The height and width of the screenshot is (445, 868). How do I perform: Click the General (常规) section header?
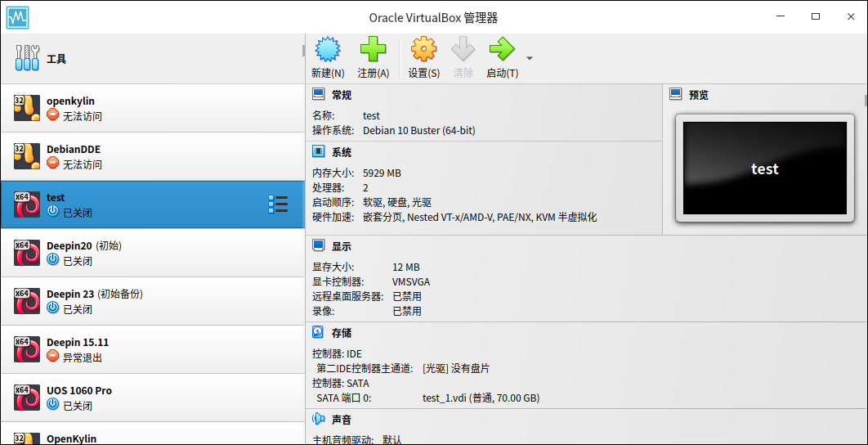pos(341,95)
